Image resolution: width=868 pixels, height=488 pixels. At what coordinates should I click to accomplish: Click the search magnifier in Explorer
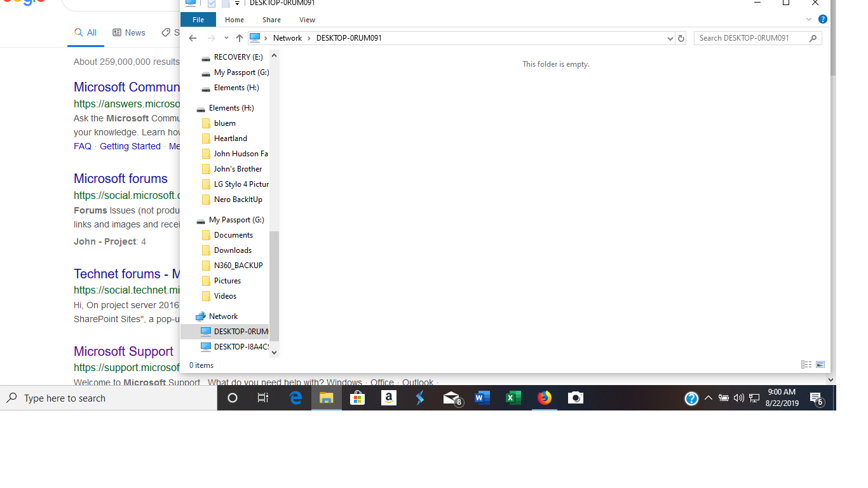pos(813,38)
